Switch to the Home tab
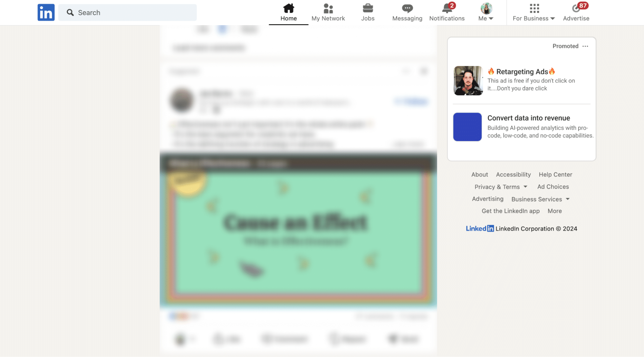The width and height of the screenshot is (644, 357). tap(288, 18)
